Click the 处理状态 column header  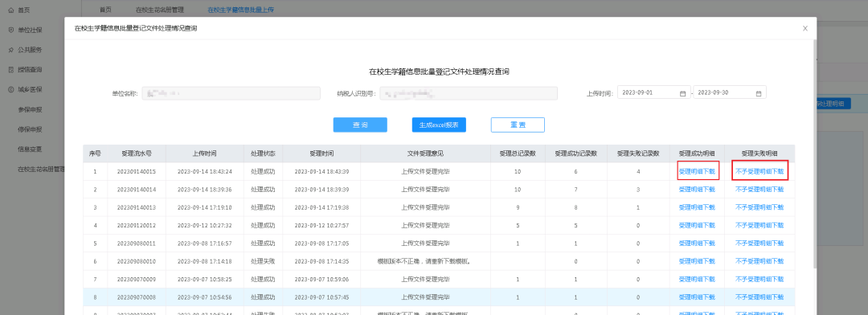click(x=263, y=153)
